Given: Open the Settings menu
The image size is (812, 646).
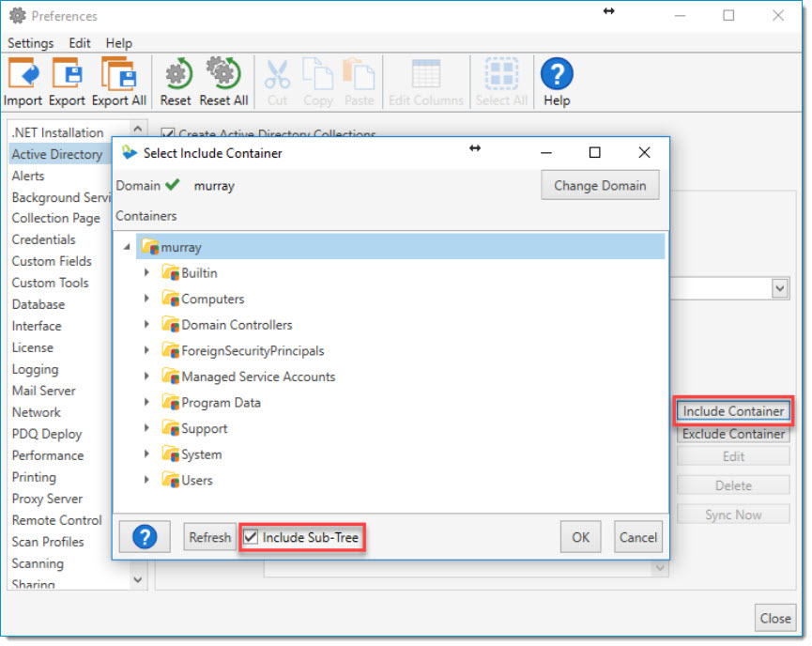Looking at the screenshot, I should click(30, 42).
